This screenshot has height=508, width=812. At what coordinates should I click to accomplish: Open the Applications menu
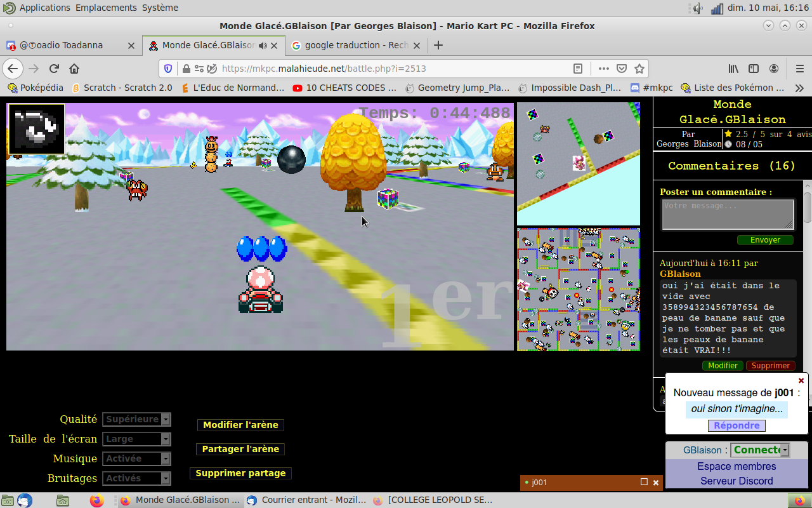click(x=37, y=8)
